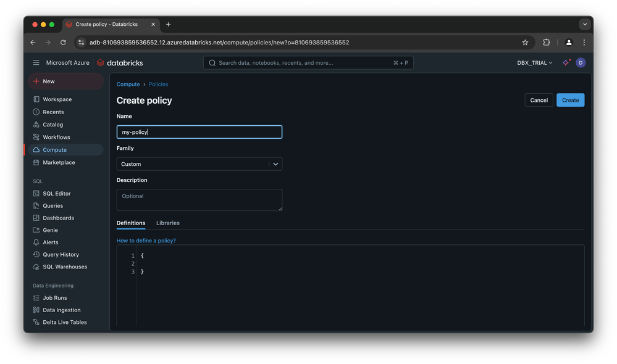Open the hamburger sidebar menu

(36, 63)
